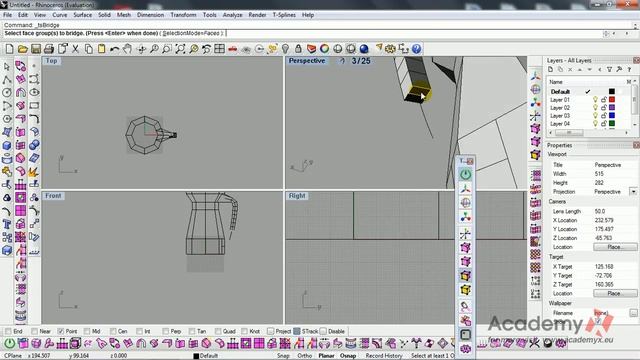The image size is (640, 360).
Task: Open the File menu
Action: pyautogui.click(x=7, y=15)
